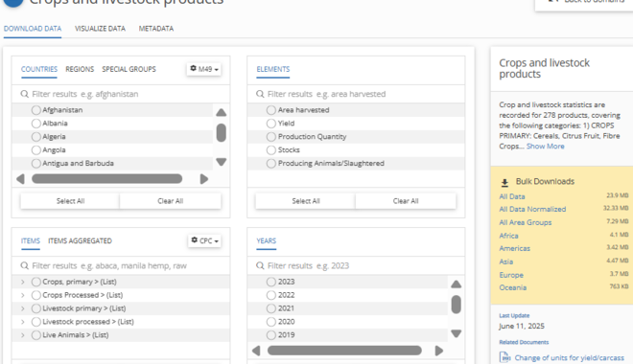The image size is (633, 364).
Task: Click the years vertical scrollbar thumb
Action: click(457, 305)
